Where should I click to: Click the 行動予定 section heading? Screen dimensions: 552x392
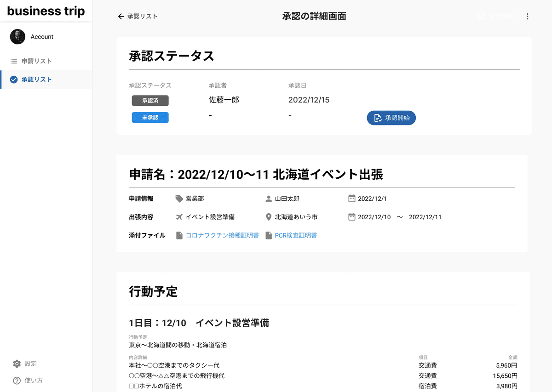pos(153,291)
